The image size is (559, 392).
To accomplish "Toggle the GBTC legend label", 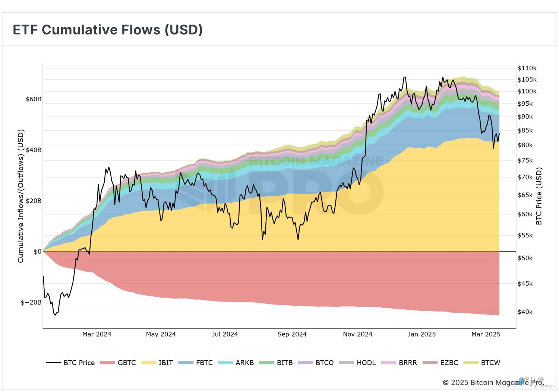I will [127, 363].
